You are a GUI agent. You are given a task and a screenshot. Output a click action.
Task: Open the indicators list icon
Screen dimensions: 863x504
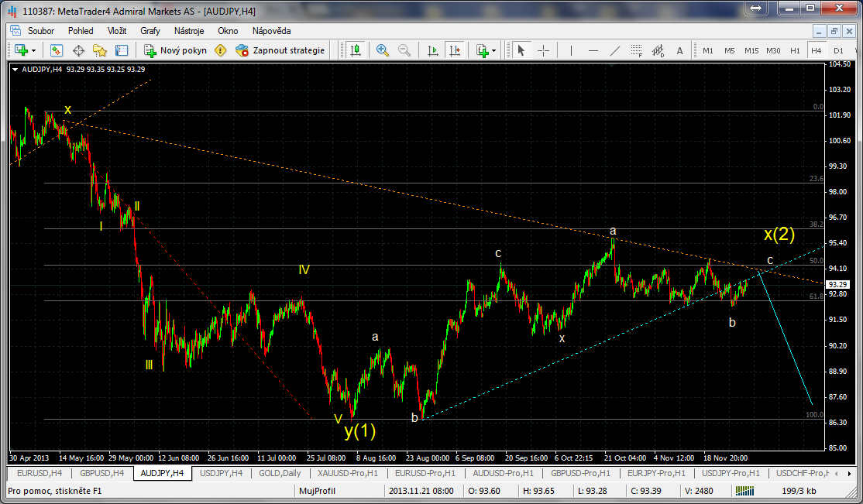pos(483,50)
